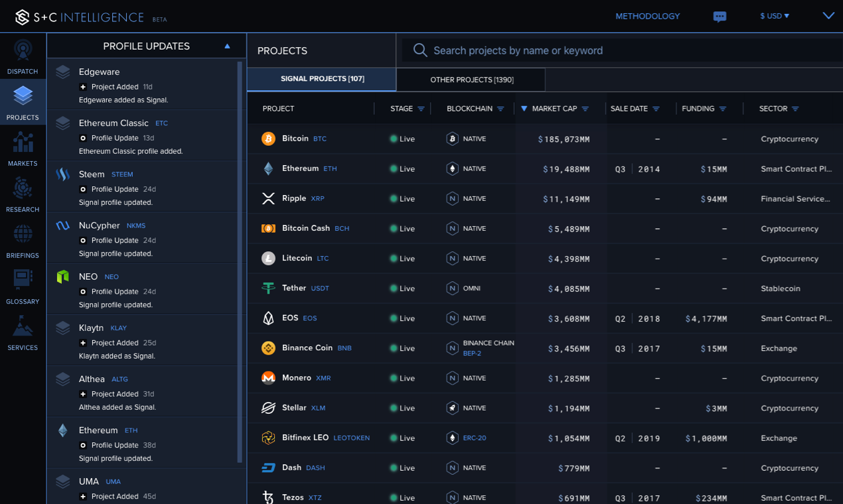Screen dimensions: 843x504
Task: Open Services in the sidebar
Action: click(x=23, y=332)
